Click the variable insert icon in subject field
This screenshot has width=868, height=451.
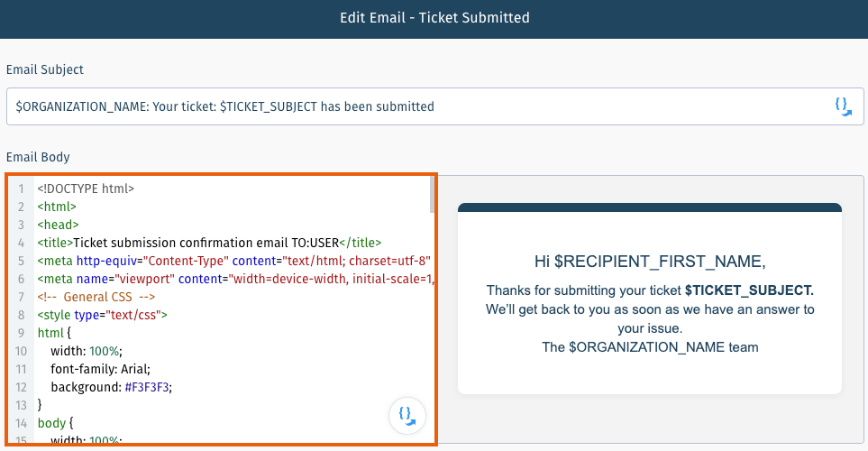[x=843, y=106]
